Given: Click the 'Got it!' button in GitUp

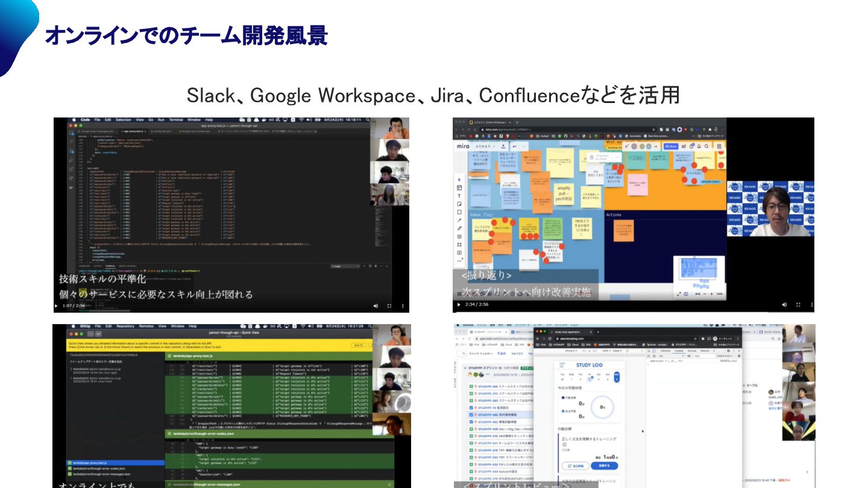Looking at the screenshot, I should click(x=359, y=345).
